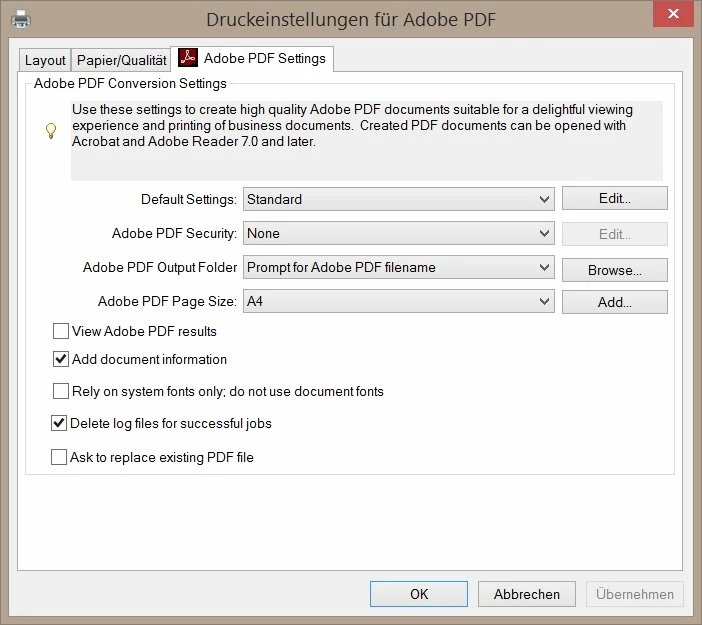Click Add to create page size
The height and width of the screenshot is (625, 702).
[x=615, y=302]
